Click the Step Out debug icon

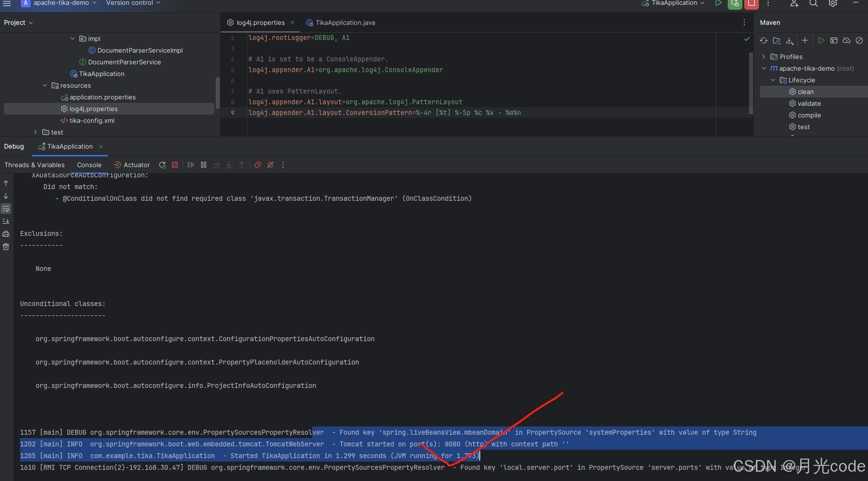click(x=242, y=165)
